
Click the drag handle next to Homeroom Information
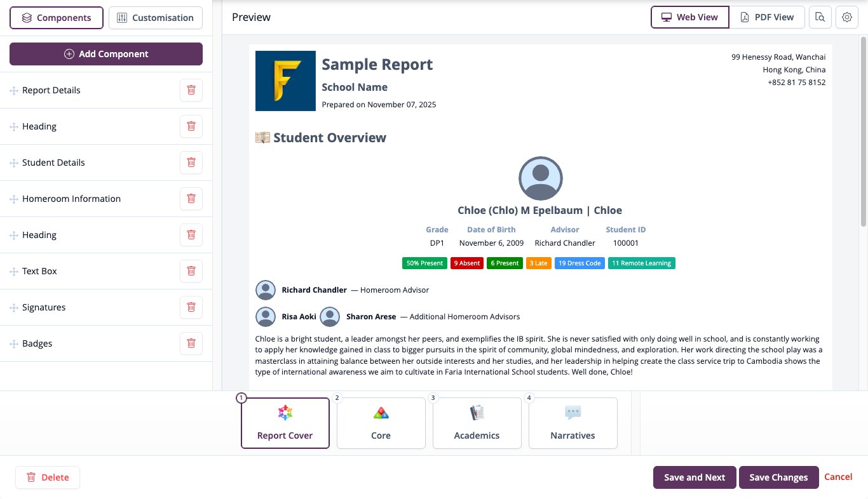[13, 199]
